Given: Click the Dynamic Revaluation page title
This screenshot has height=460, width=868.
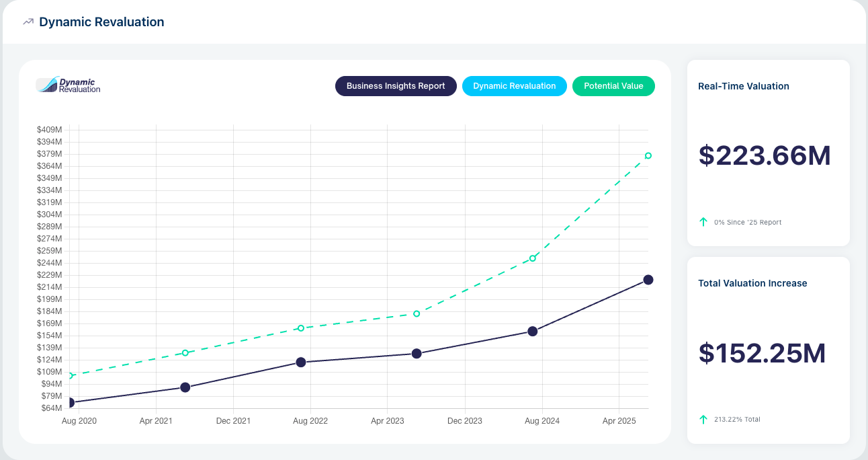Looking at the screenshot, I should coord(101,22).
